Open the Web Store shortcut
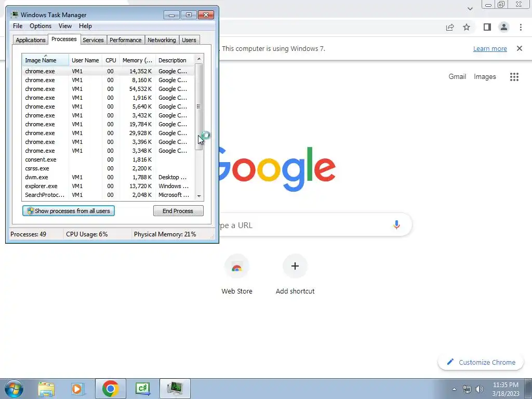The image size is (532, 399). [237, 275]
